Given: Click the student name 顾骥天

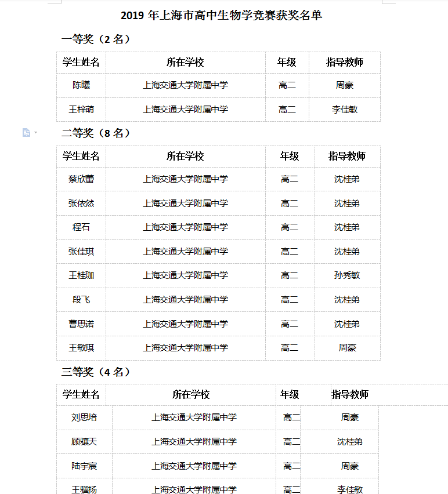Looking at the screenshot, I should tap(84, 442).
